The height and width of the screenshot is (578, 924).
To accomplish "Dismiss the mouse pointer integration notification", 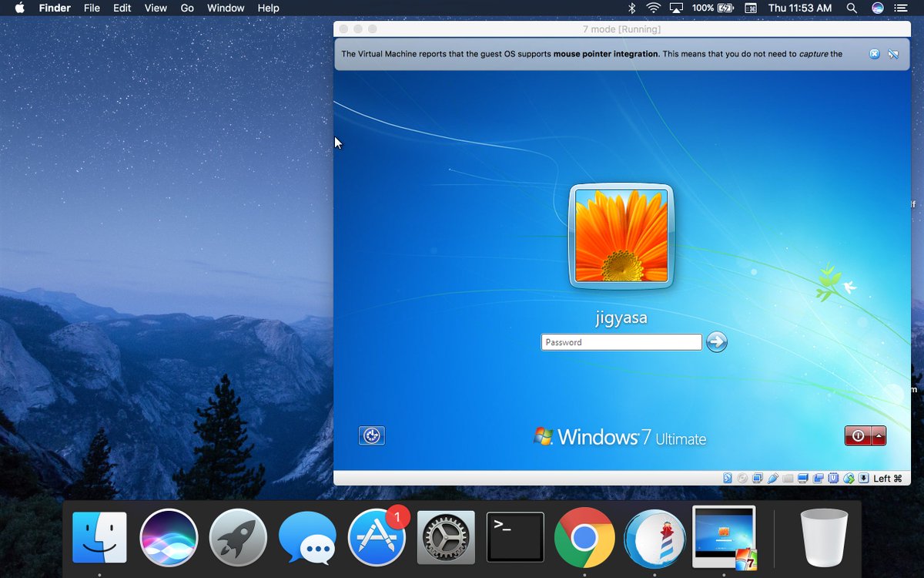I will pos(874,54).
